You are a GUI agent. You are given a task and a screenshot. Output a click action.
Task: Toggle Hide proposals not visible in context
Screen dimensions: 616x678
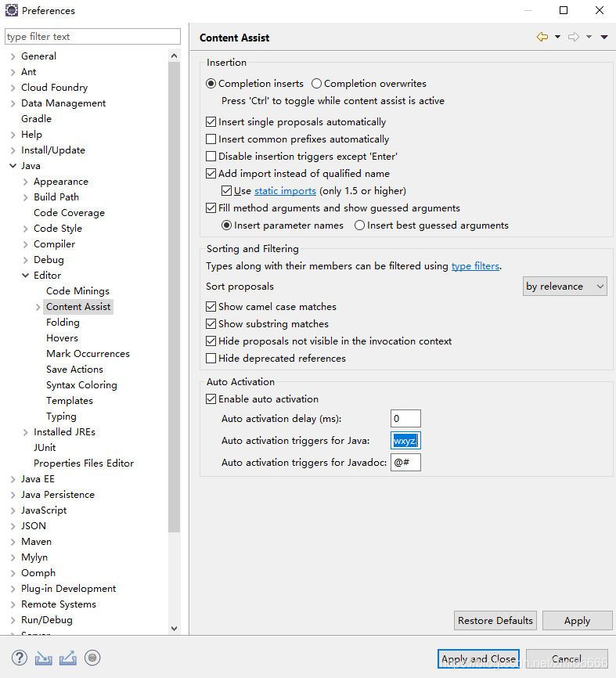pyautogui.click(x=211, y=341)
